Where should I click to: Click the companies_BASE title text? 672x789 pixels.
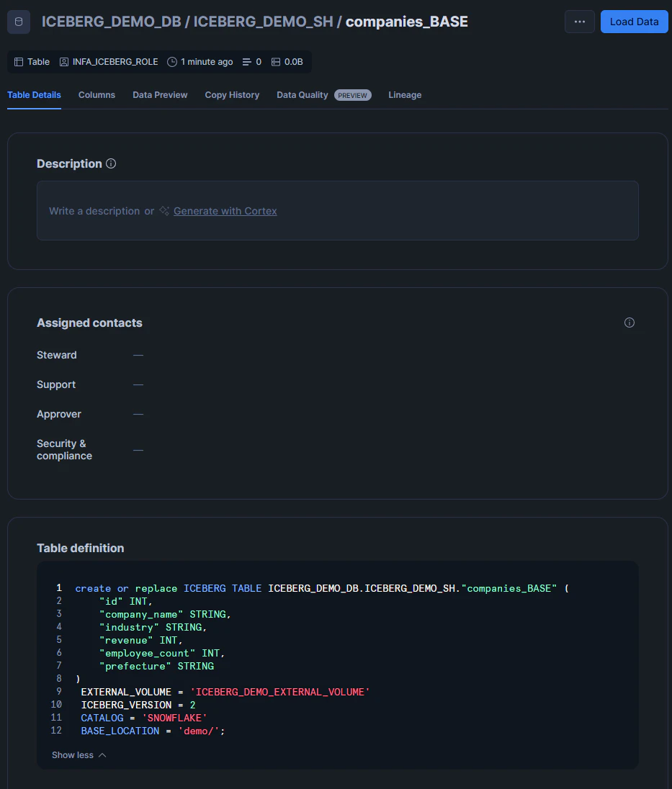click(x=407, y=22)
